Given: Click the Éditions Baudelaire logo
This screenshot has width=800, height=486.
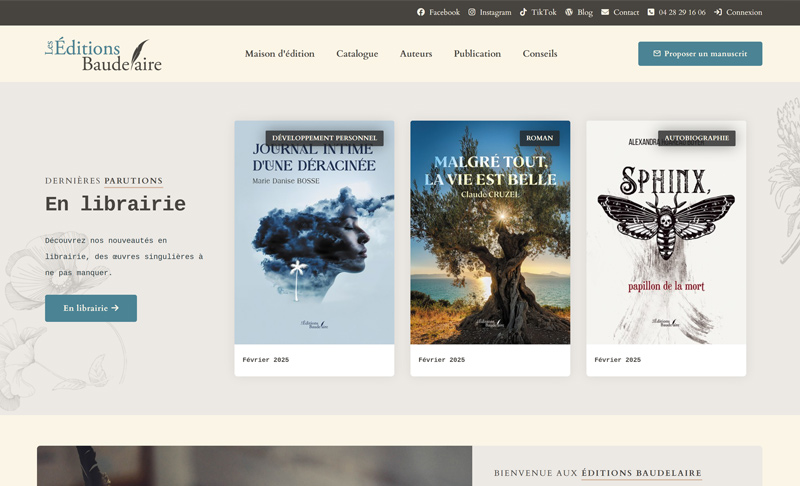Looking at the screenshot, I should click(103, 54).
